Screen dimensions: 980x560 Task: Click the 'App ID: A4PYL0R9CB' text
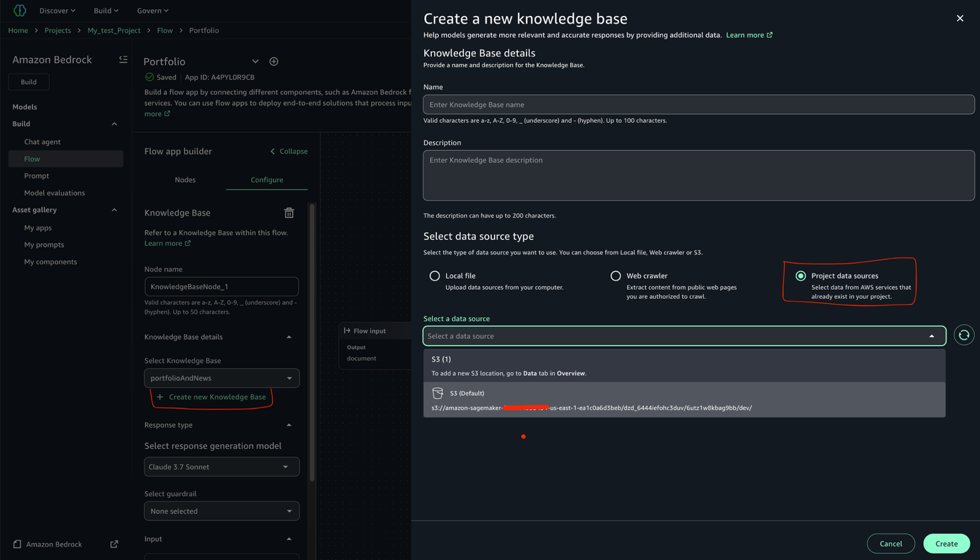click(x=219, y=77)
